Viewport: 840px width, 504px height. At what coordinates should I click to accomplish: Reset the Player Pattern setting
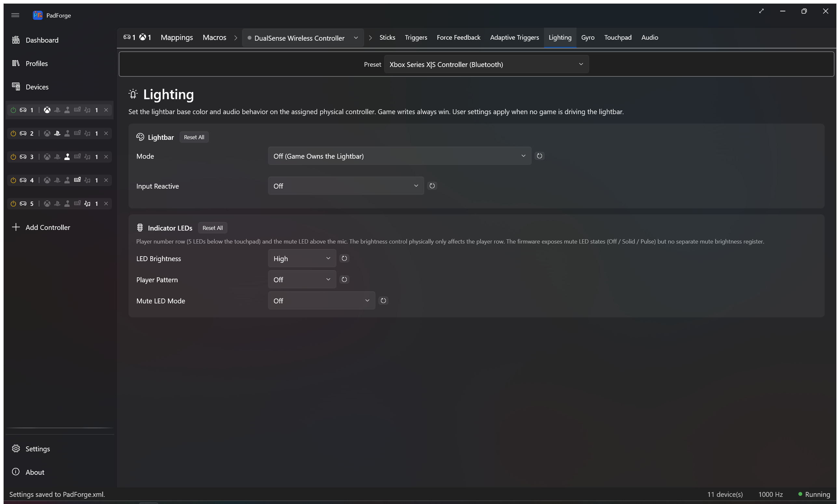point(344,280)
